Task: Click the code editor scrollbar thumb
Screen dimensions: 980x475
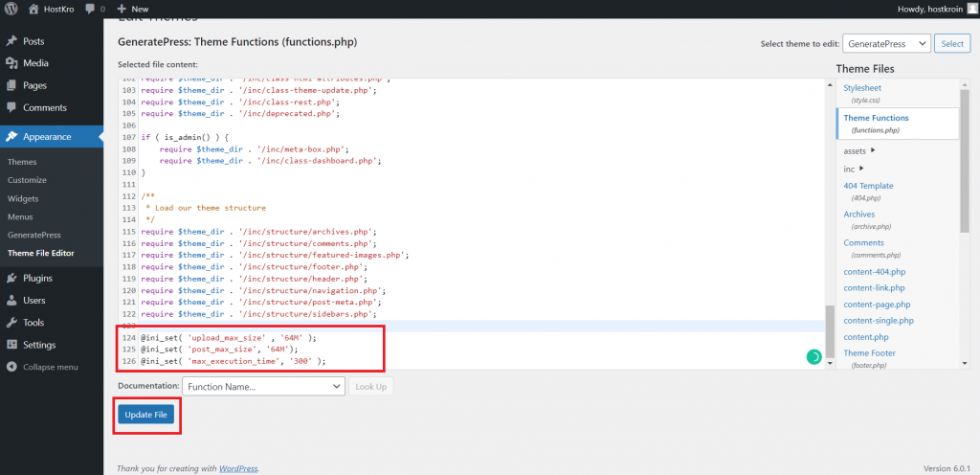Action: click(x=830, y=331)
